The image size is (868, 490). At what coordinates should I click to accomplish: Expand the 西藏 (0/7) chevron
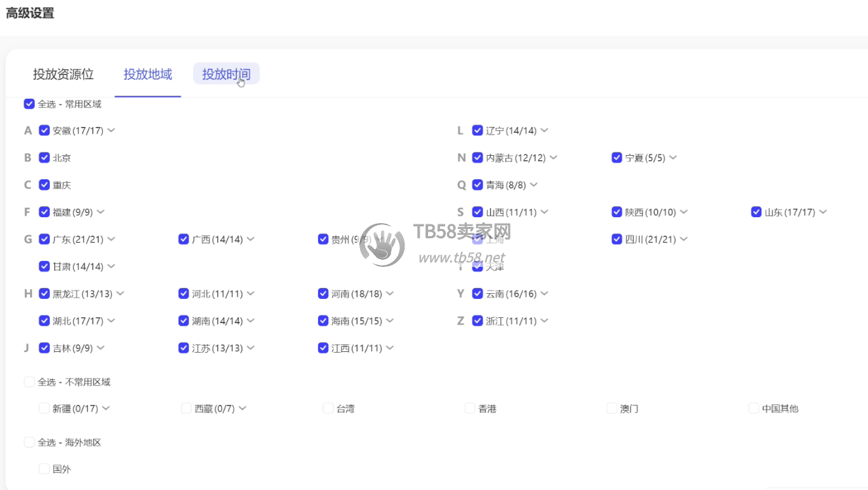(242, 408)
